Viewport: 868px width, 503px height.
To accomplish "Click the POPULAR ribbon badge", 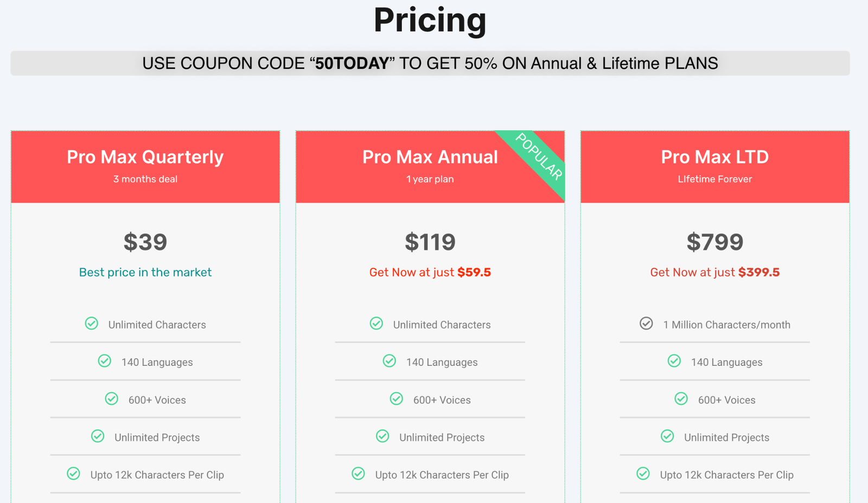I will [537, 157].
